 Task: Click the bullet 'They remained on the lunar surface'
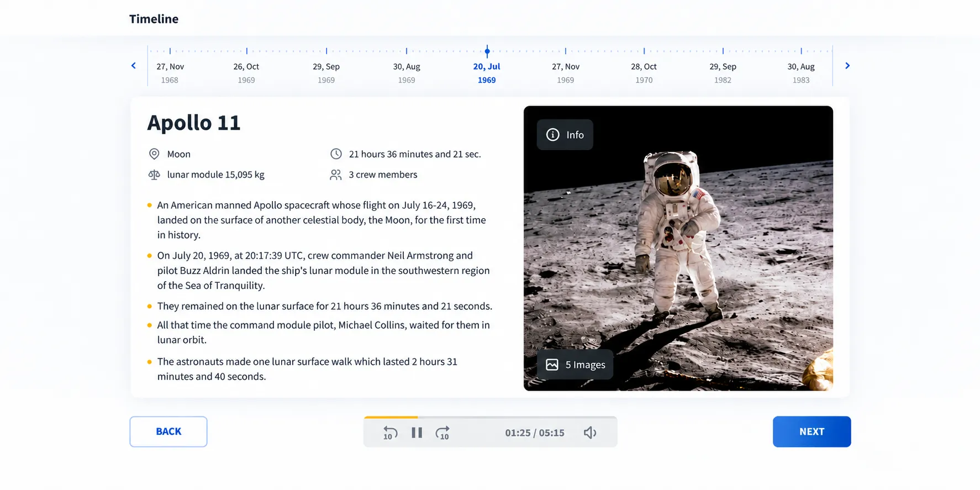click(x=324, y=306)
